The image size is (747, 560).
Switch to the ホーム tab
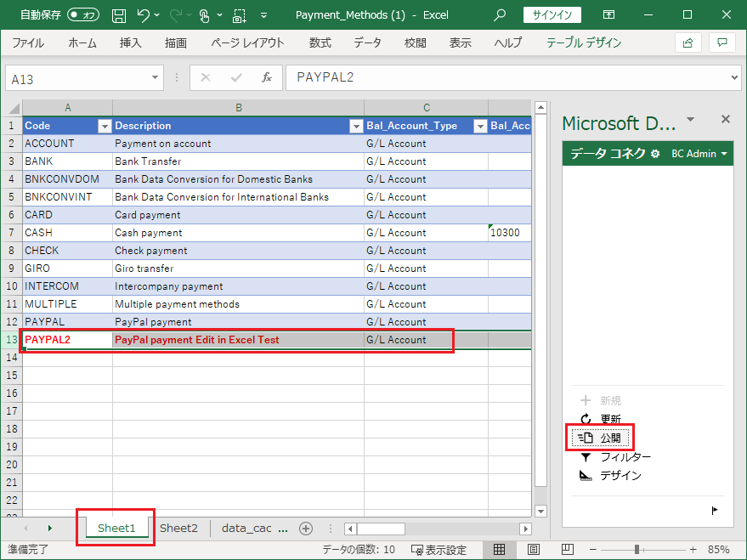point(82,42)
